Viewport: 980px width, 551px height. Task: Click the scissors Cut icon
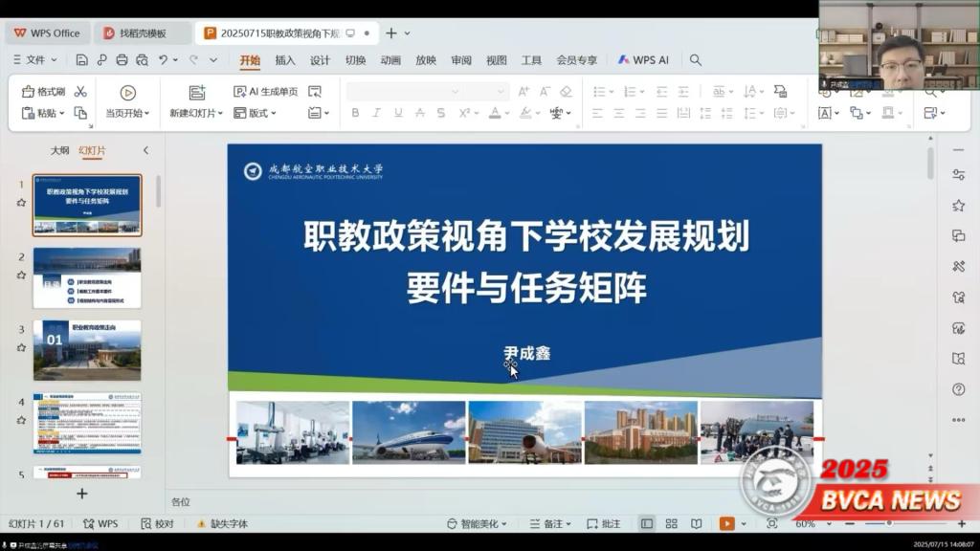point(80,92)
